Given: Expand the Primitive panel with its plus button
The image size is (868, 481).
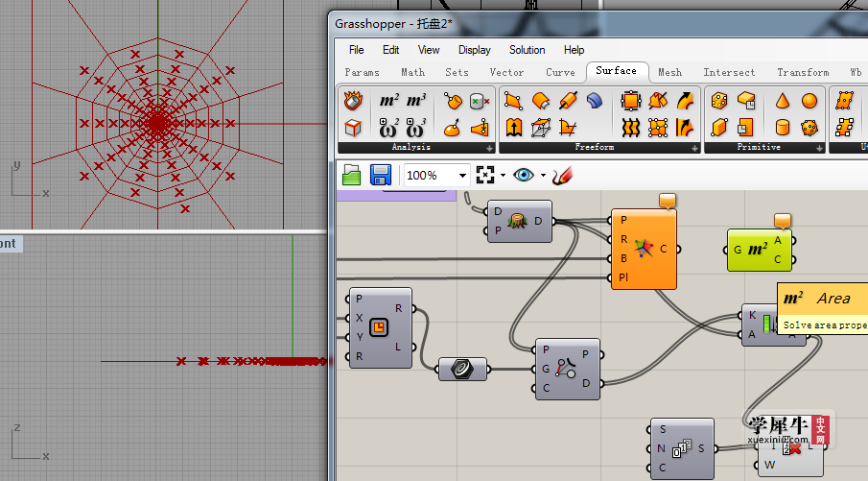Looking at the screenshot, I should pyautogui.click(x=820, y=148).
